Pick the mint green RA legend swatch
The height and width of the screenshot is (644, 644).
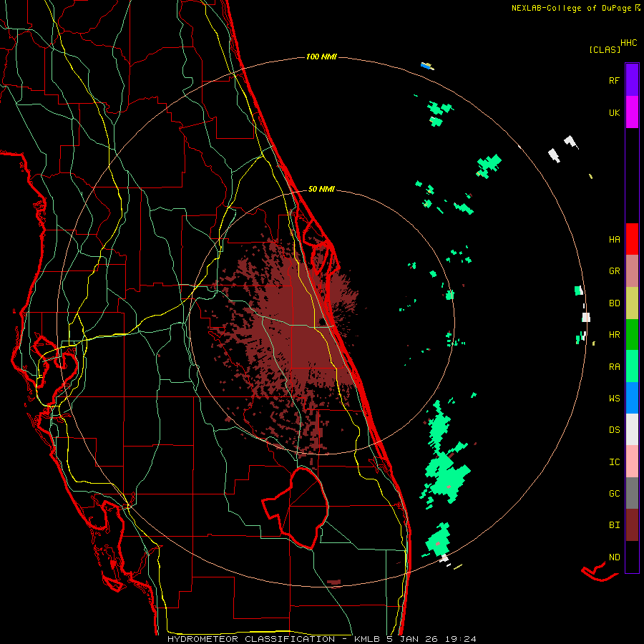[x=632, y=366]
